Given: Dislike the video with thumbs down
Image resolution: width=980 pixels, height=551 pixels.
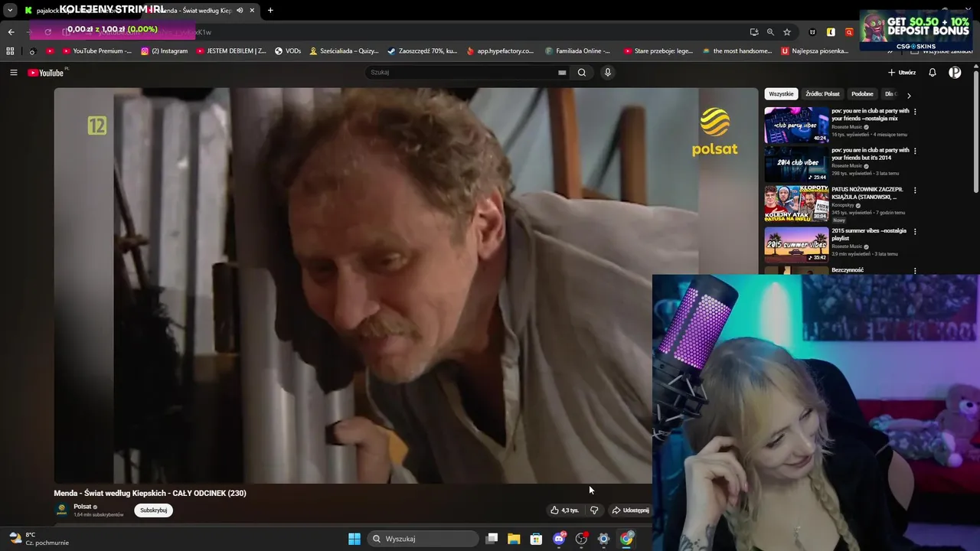Looking at the screenshot, I should click(594, 510).
